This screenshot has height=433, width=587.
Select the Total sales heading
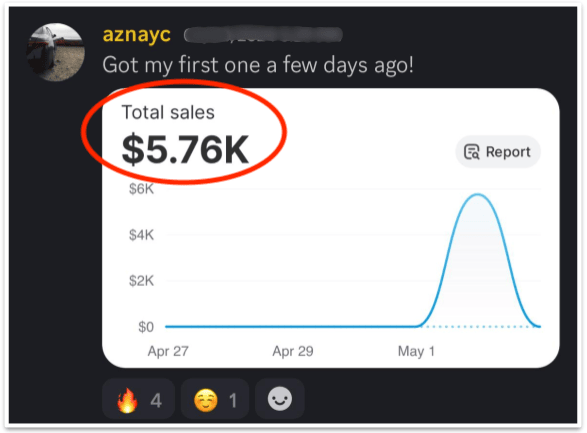[x=168, y=112]
